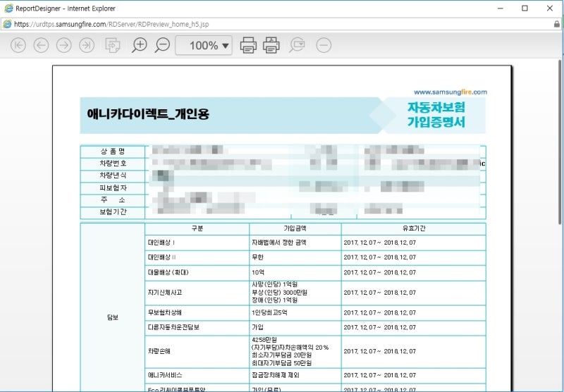Close the ReportDesigner window
This screenshot has height=392, width=564.
click(x=550, y=8)
